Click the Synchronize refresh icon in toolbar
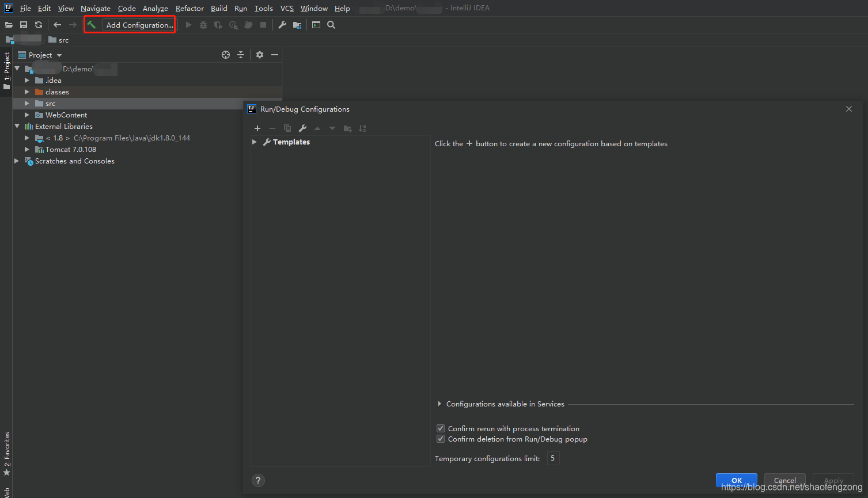Screen dimensions: 868x498 39,25
